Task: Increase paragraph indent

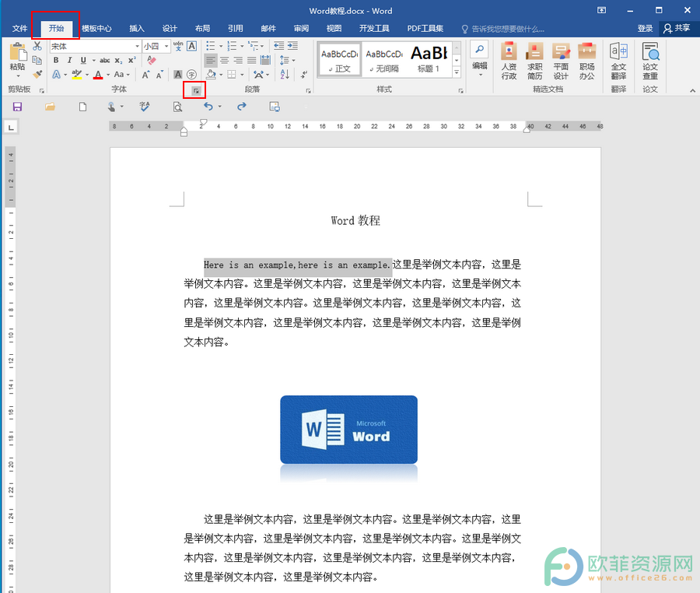Action: point(293,46)
